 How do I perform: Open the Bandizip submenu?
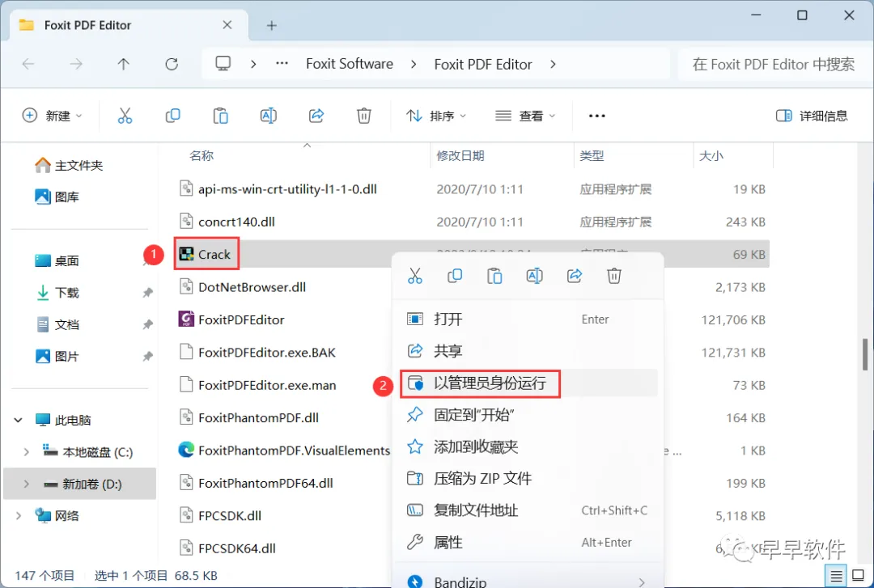[x=528, y=580]
